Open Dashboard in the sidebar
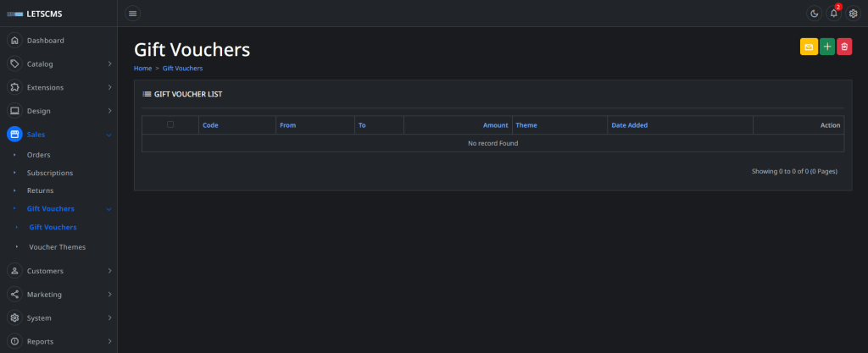 tap(46, 41)
